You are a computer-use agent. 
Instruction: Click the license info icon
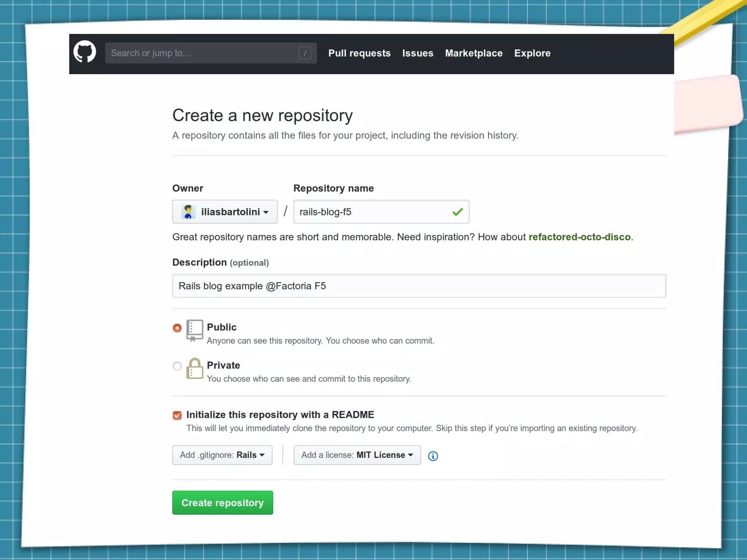[x=433, y=456]
